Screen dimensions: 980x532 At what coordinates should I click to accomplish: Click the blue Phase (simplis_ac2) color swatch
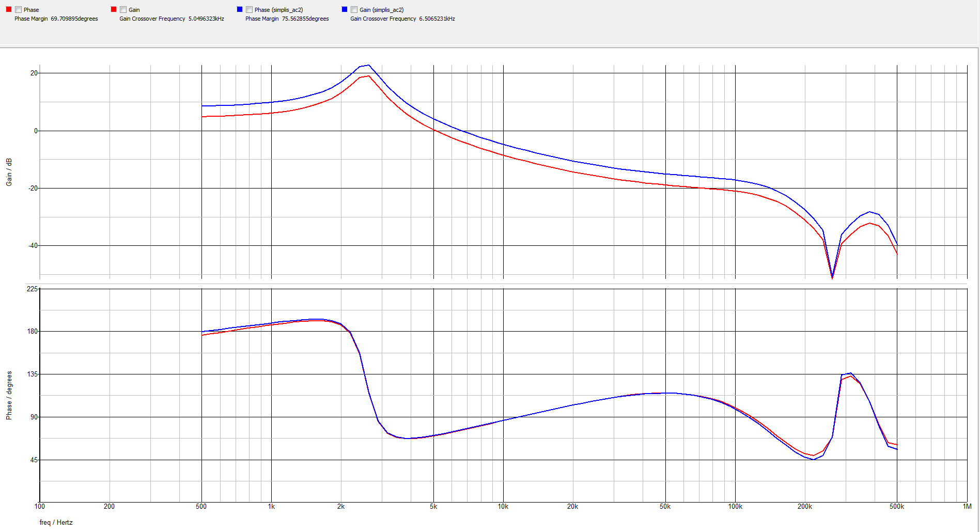pyautogui.click(x=239, y=9)
